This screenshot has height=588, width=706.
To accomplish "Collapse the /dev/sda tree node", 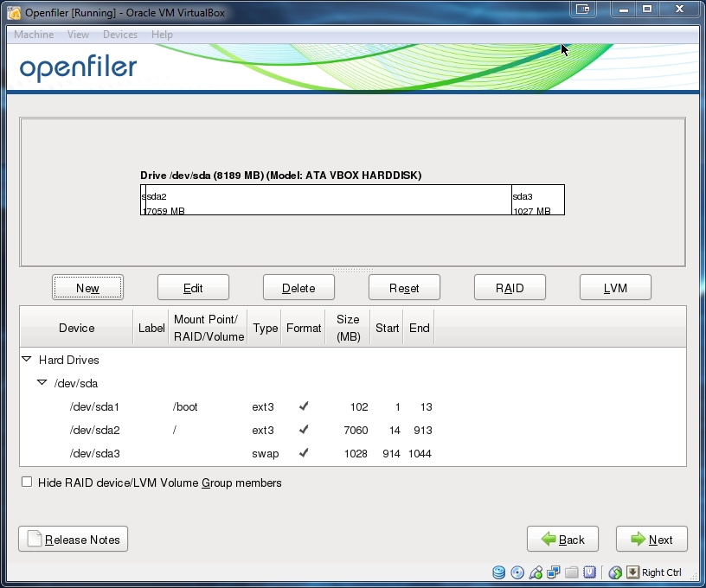I will coord(42,382).
